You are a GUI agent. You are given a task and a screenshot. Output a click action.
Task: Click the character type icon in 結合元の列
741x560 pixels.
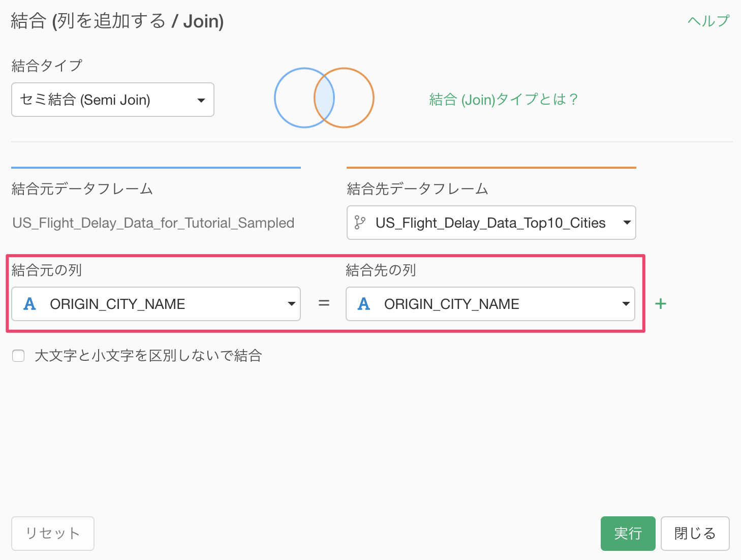[x=30, y=304]
